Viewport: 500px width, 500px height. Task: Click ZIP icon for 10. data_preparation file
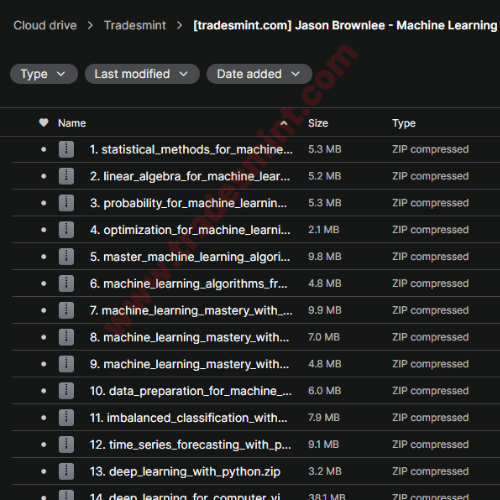click(x=66, y=391)
